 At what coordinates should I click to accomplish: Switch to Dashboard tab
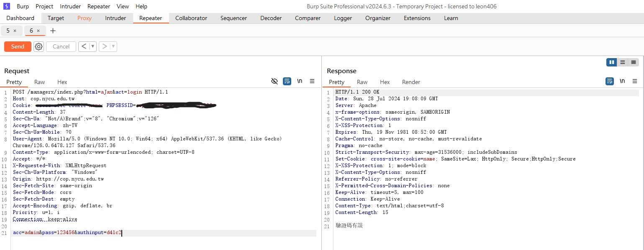coord(21,18)
